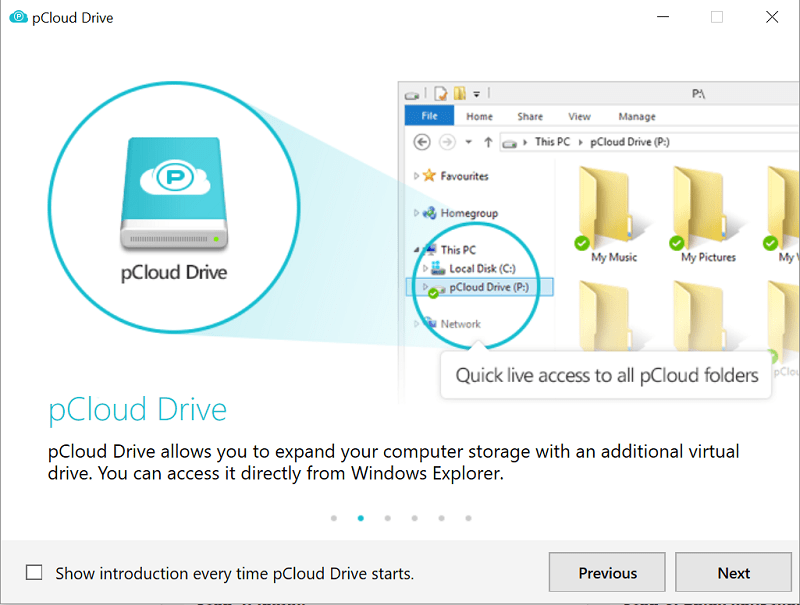Image resolution: width=800 pixels, height=605 pixels.
Task: Click the pCloud logo in title bar
Action: [x=18, y=17]
